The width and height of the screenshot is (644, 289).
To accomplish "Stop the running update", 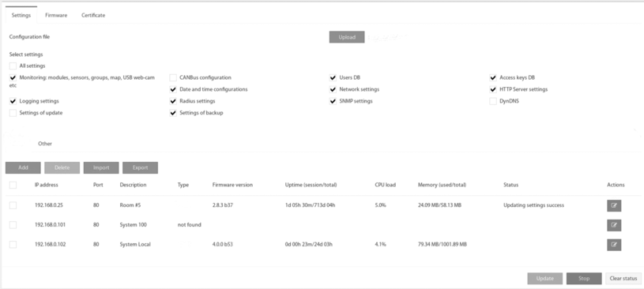I will pyautogui.click(x=584, y=279).
